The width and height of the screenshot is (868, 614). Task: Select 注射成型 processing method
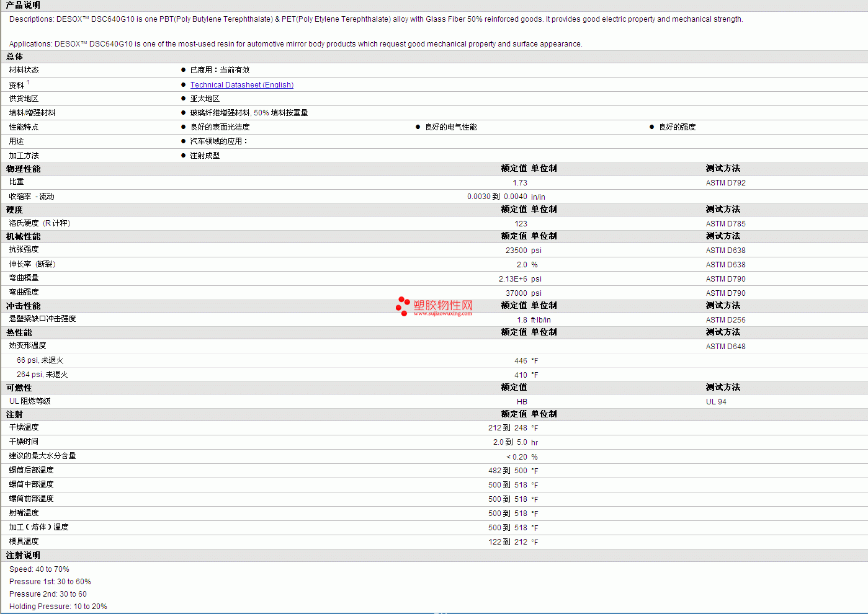coord(205,156)
